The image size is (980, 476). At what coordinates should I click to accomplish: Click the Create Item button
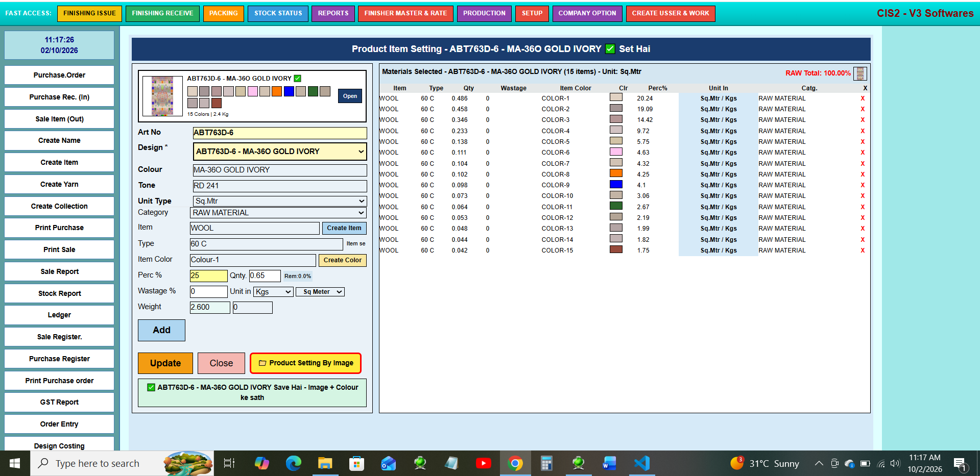pyautogui.click(x=344, y=228)
